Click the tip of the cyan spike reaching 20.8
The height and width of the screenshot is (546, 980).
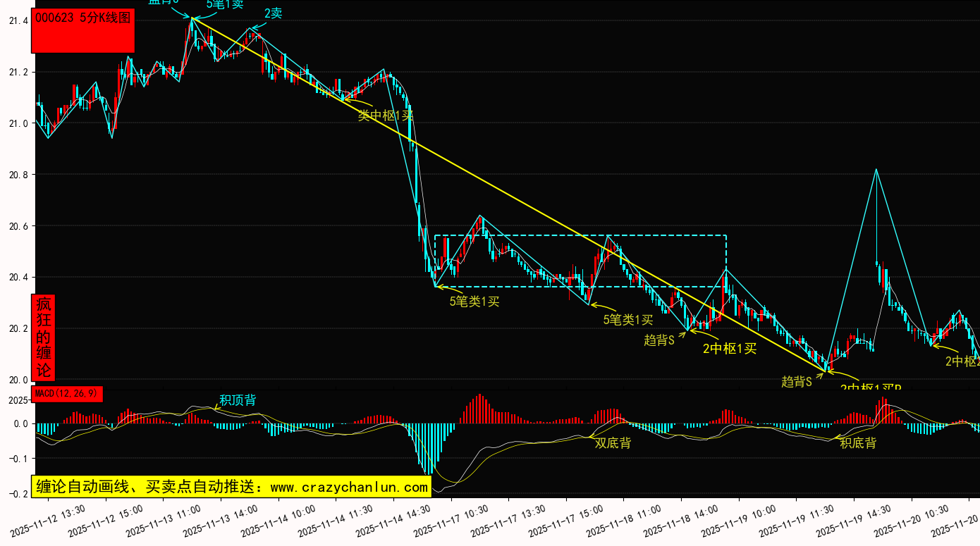[x=876, y=170]
